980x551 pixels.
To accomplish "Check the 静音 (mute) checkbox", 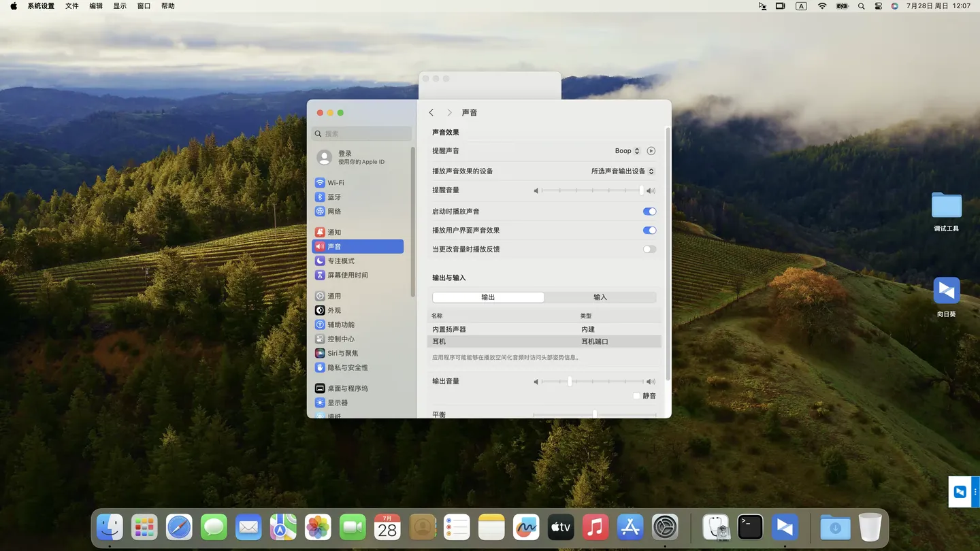I will pyautogui.click(x=637, y=396).
